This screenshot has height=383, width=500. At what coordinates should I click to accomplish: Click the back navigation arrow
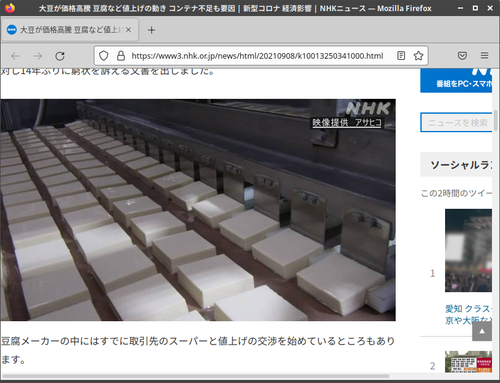pos(16,56)
